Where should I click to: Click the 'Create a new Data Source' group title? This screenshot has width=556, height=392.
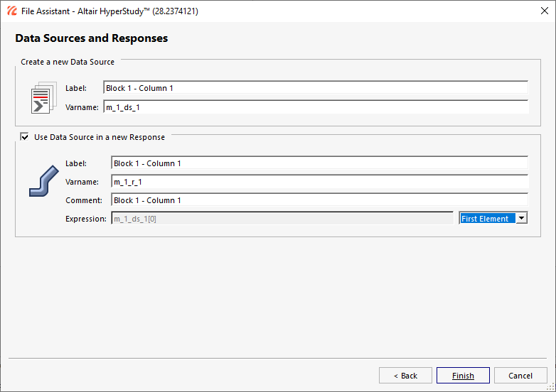(68, 62)
